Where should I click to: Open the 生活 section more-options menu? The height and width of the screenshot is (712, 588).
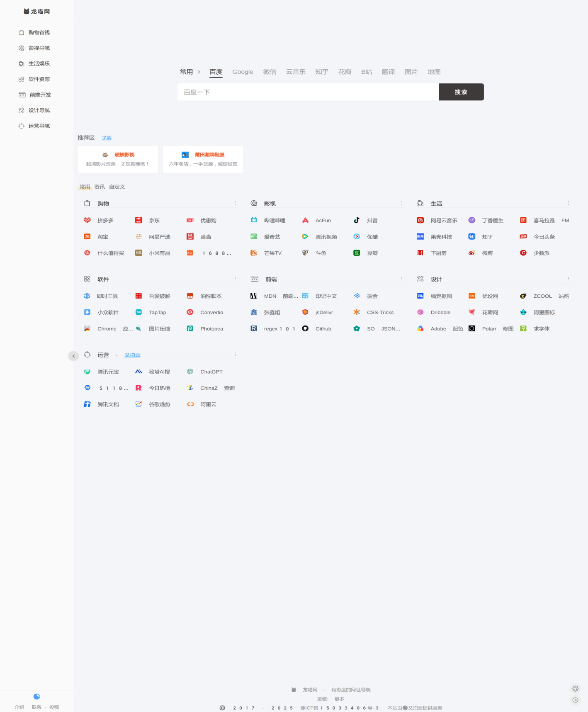[x=568, y=203]
